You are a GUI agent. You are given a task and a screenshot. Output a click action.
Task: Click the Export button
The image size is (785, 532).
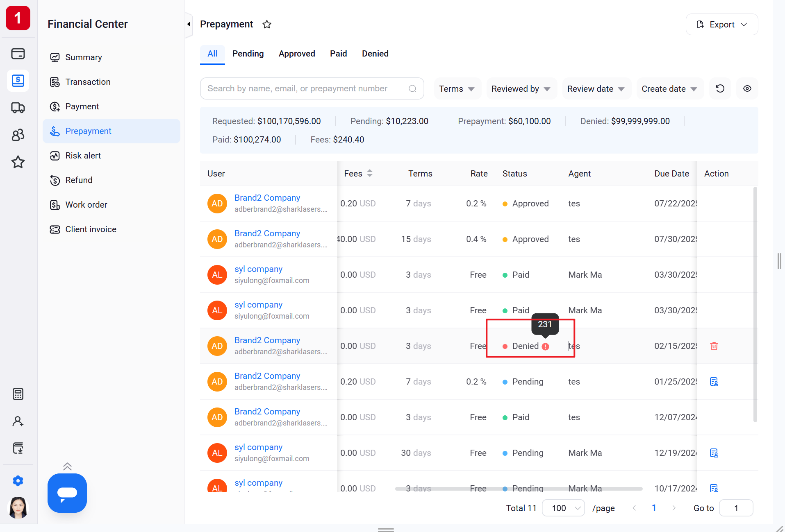(721, 25)
